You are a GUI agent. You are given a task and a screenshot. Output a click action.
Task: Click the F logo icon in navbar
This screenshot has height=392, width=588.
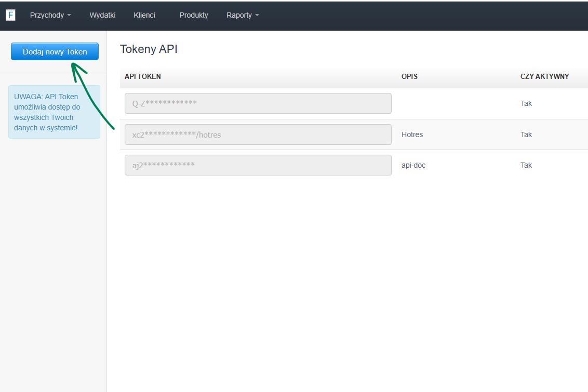[x=10, y=15]
